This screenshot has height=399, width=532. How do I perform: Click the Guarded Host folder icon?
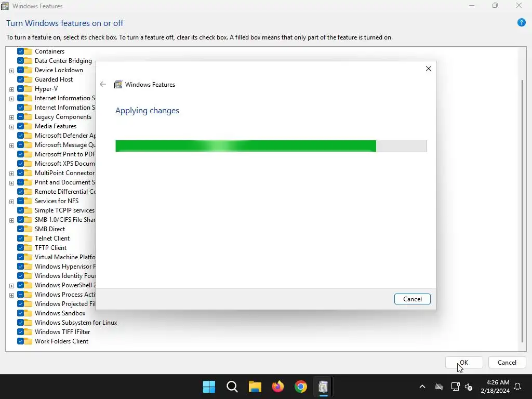(x=28, y=79)
